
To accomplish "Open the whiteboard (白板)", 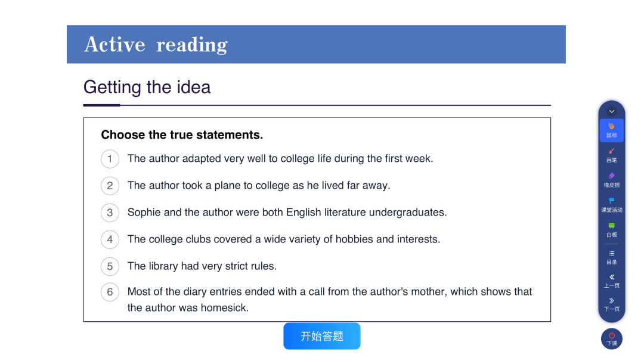I will click(612, 230).
